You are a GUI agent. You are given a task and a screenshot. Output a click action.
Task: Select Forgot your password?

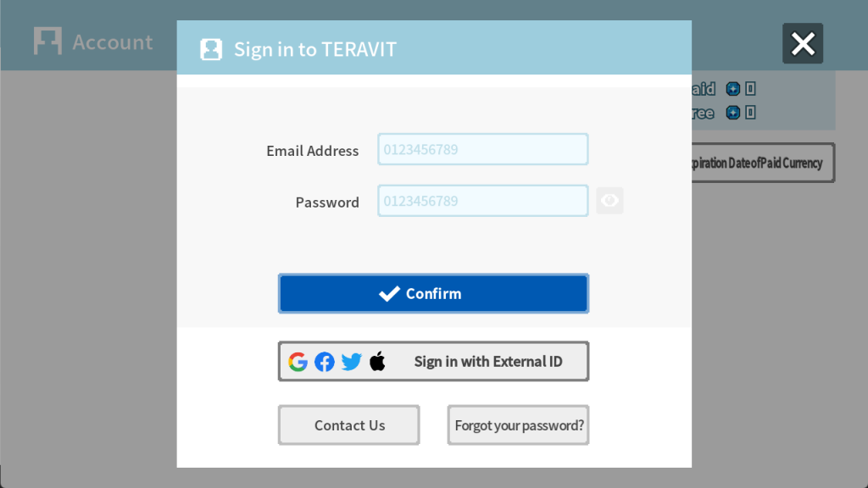(x=518, y=425)
